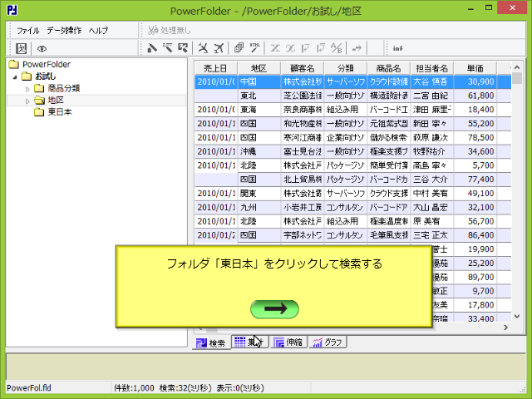Image resolution: width=532 pixels, height=399 pixels.
Task: Click the 売上日 column header
Action: 216,68
